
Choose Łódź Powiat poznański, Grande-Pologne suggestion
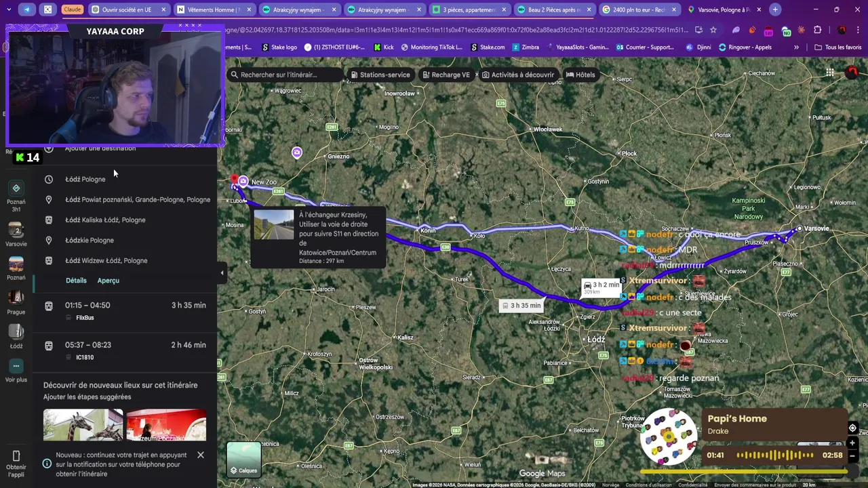(x=125, y=199)
